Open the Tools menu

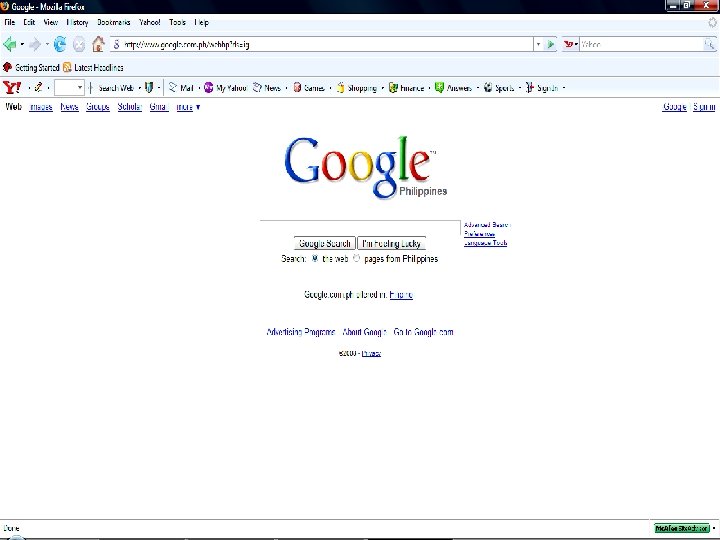click(x=177, y=22)
